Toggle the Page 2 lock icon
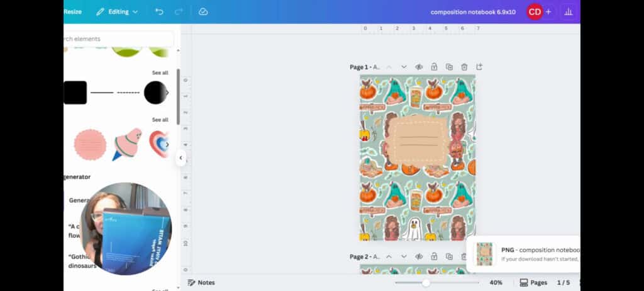Image resolution: width=644 pixels, height=291 pixels. 434,256
